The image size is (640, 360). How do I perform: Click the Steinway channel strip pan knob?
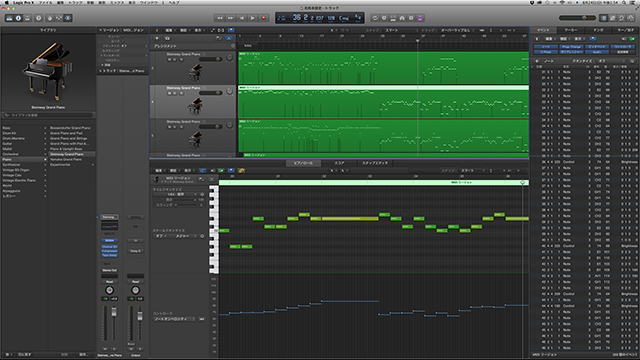pyautogui.click(x=109, y=290)
